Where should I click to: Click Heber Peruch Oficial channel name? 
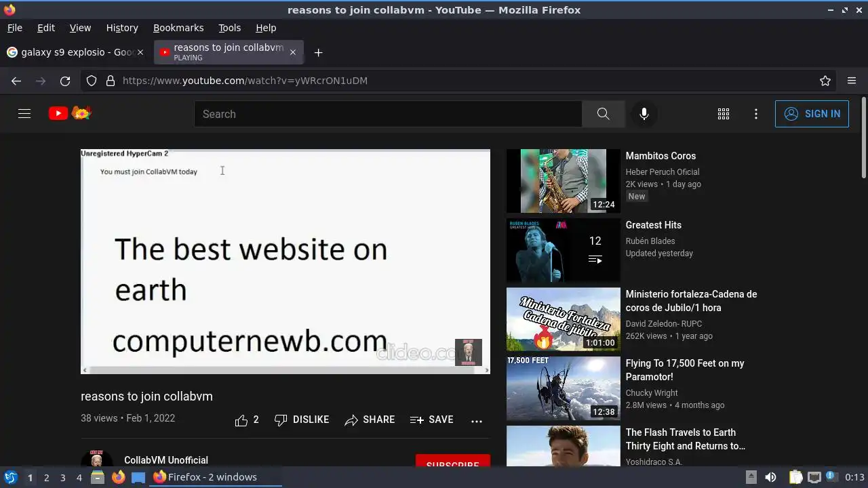(x=663, y=172)
